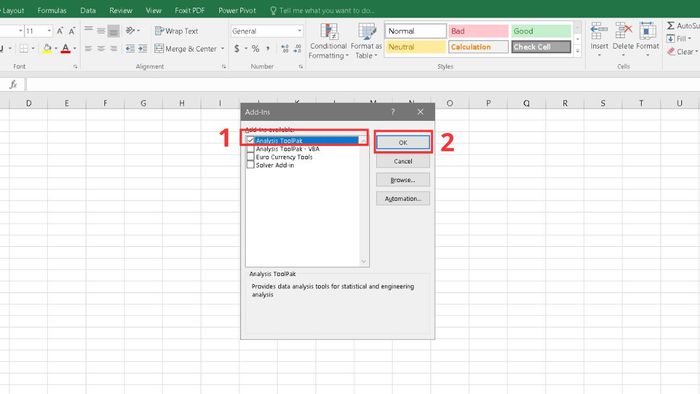
Task: Open the Foxit PDF tab
Action: coord(190,10)
